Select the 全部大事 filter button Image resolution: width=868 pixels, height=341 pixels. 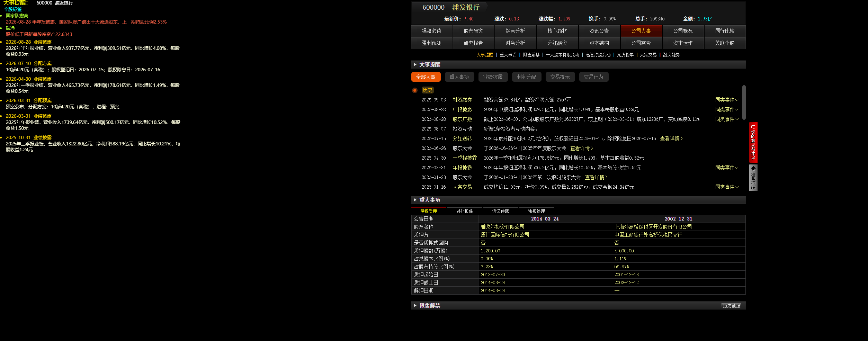(426, 77)
